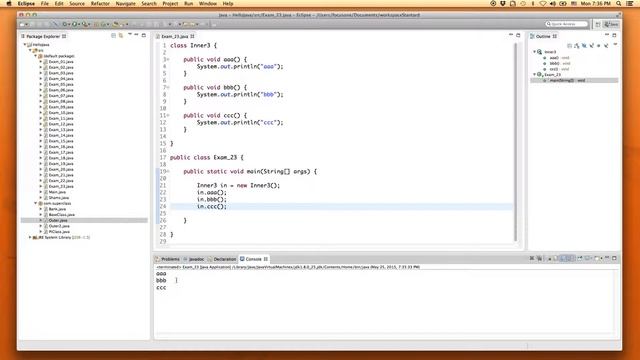
Task: Select Outer.java in Package Explorer
Action: pyautogui.click(x=58, y=220)
